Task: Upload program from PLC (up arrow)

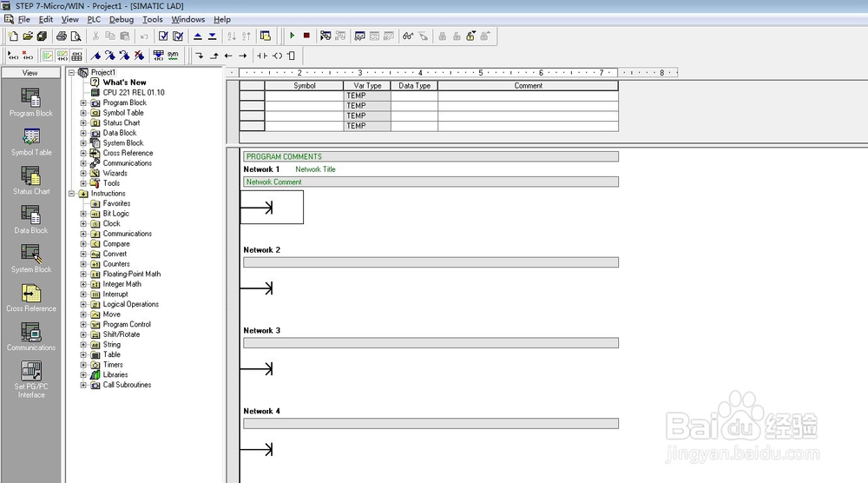Action: click(198, 36)
